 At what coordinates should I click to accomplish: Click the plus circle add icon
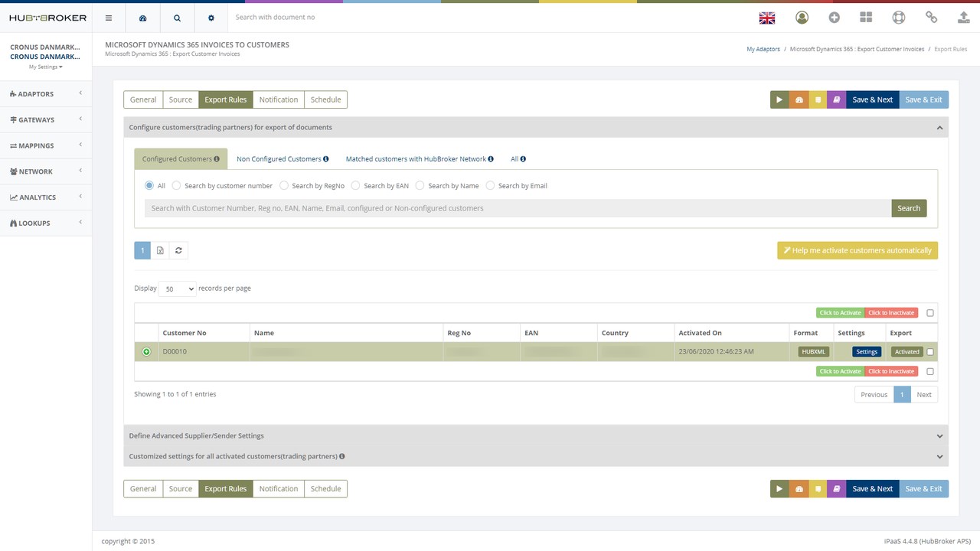tap(835, 17)
